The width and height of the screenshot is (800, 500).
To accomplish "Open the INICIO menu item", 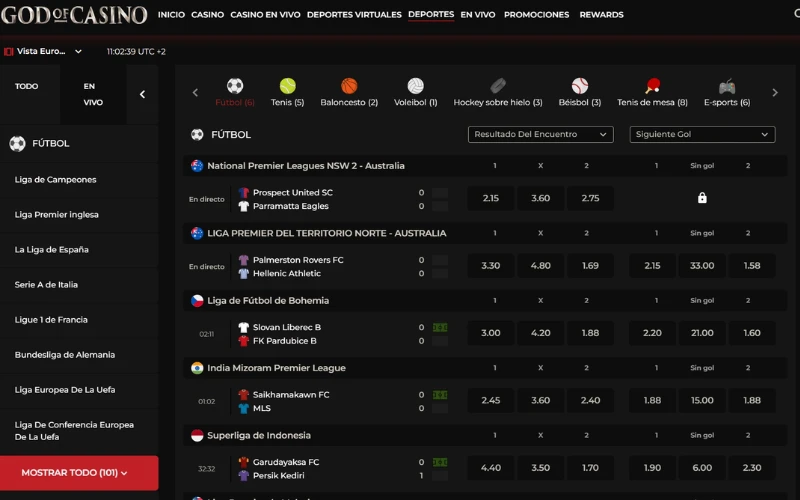I will (171, 15).
